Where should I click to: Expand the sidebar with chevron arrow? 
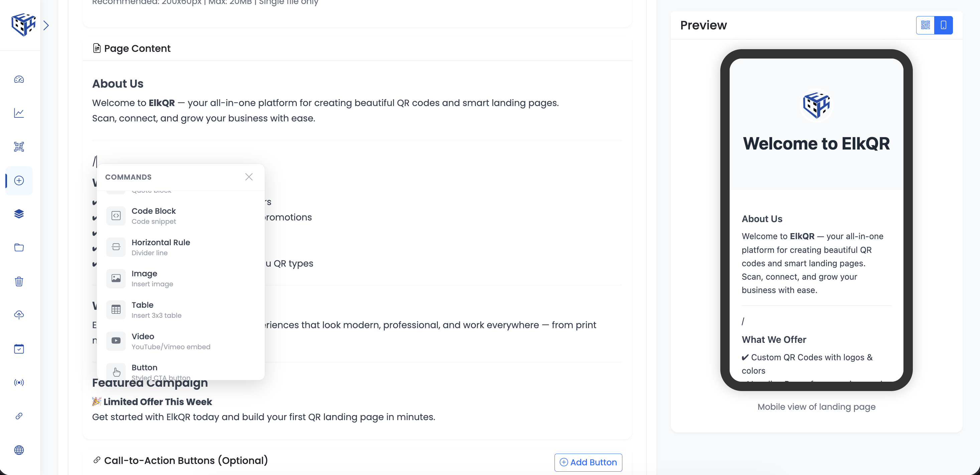pos(46,25)
